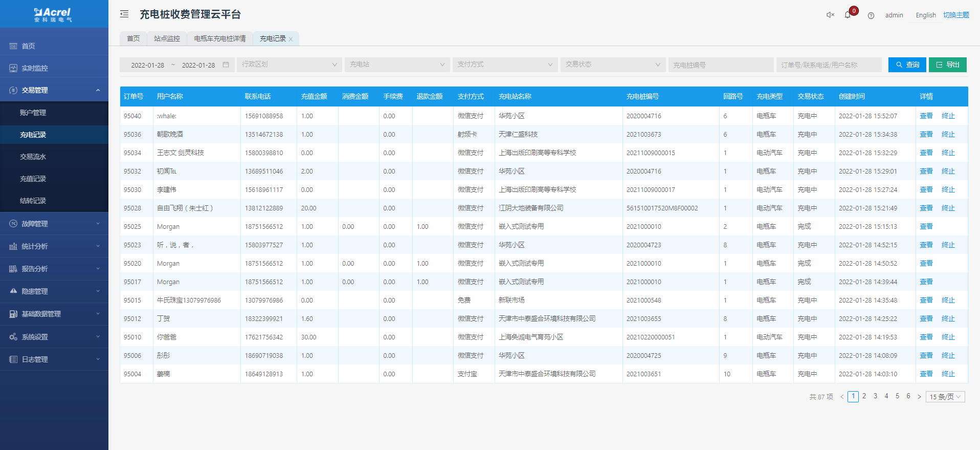980x450 pixels.
Task: Open the 支付方式 dropdown
Action: 505,65
